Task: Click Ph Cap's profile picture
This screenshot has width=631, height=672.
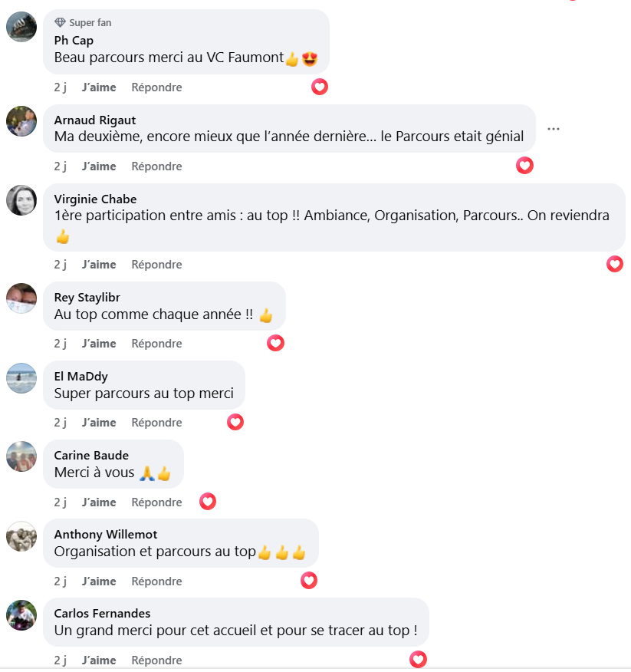Action: (21, 27)
